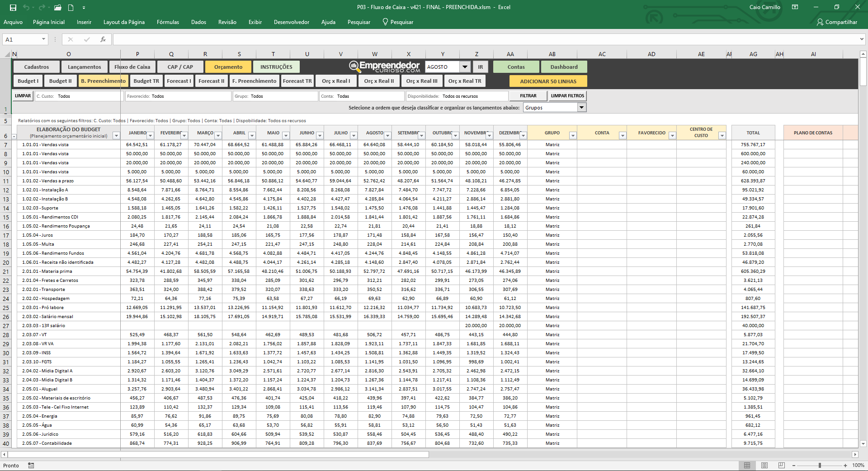The width and height of the screenshot is (868, 471).
Task: Click the IR button
Action: (x=481, y=67)
